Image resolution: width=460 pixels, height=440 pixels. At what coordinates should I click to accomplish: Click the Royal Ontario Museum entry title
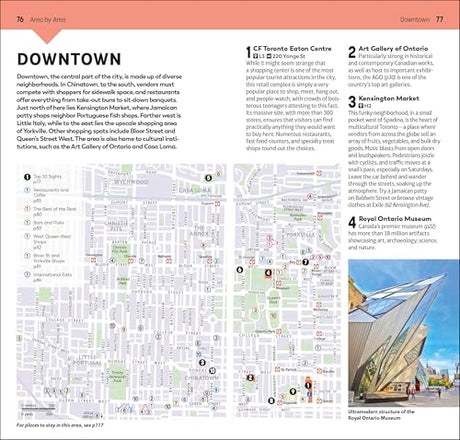(x=395, y=219)
